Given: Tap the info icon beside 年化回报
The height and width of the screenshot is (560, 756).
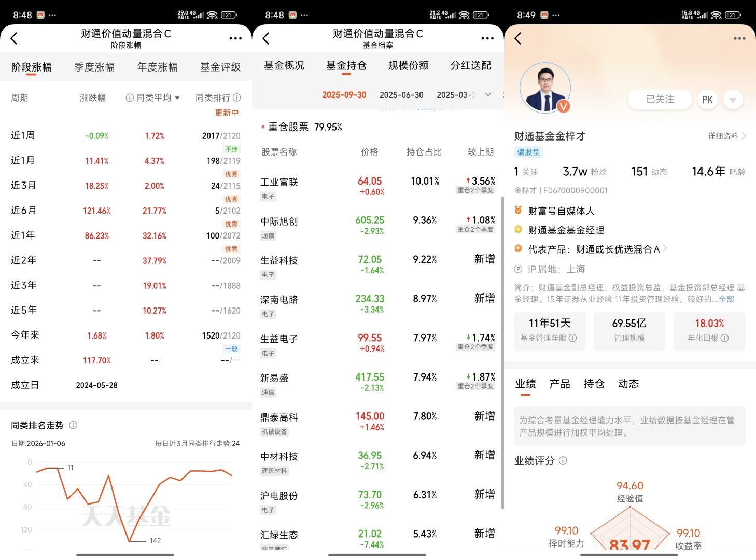Looking at the screenshot, I should coord(724,338).
